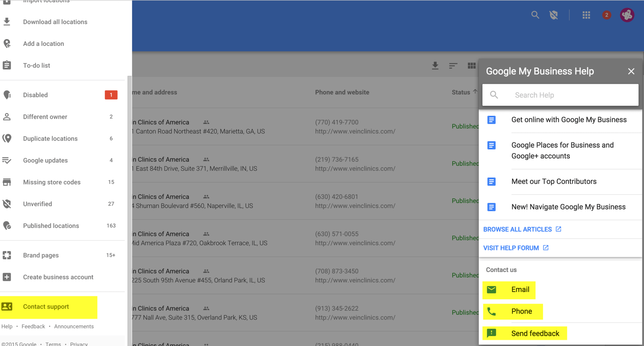Image resolution: width=644 pixels, height=346 pixels.
Task: Open the Google apps grid icon
Action: click(x=586, y=15)
